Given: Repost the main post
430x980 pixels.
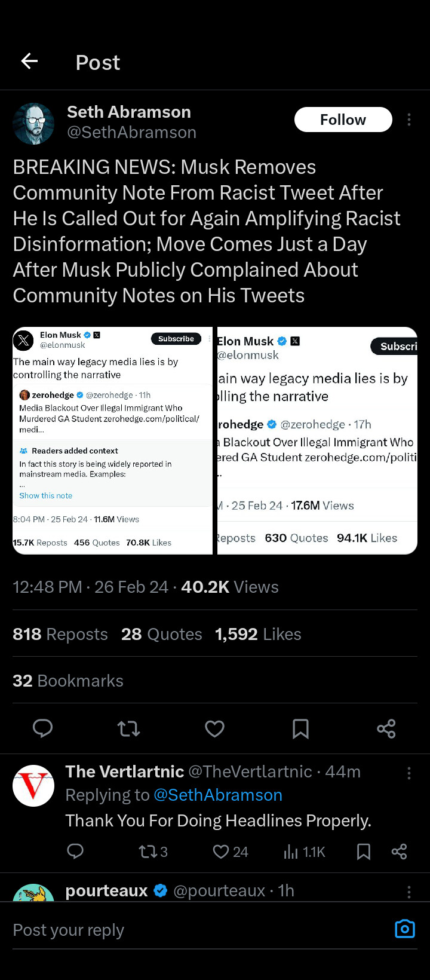Looking at the screenshot, I should coord(128,728).
